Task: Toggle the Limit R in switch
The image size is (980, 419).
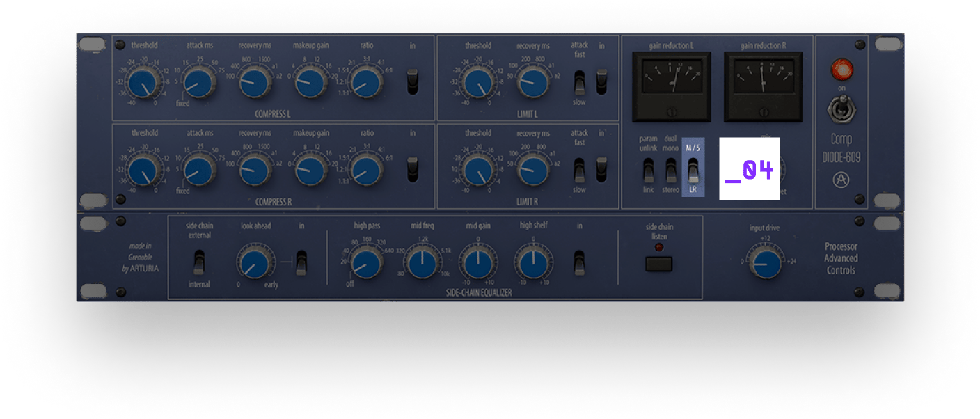Action: coord(602,170)
